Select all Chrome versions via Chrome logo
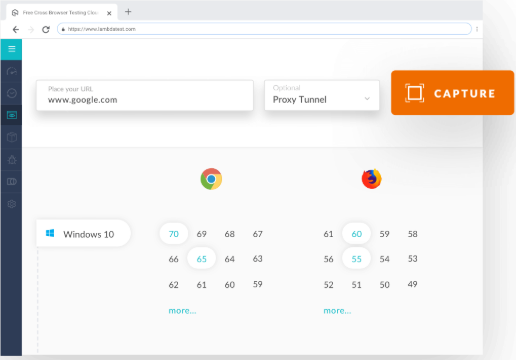This screenshot has width=516, height=360. click(x=211, y=179)
